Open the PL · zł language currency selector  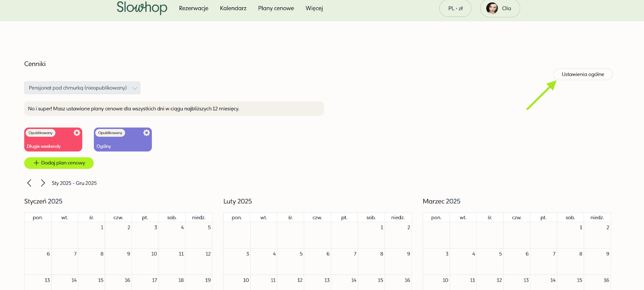pos(455,8)
